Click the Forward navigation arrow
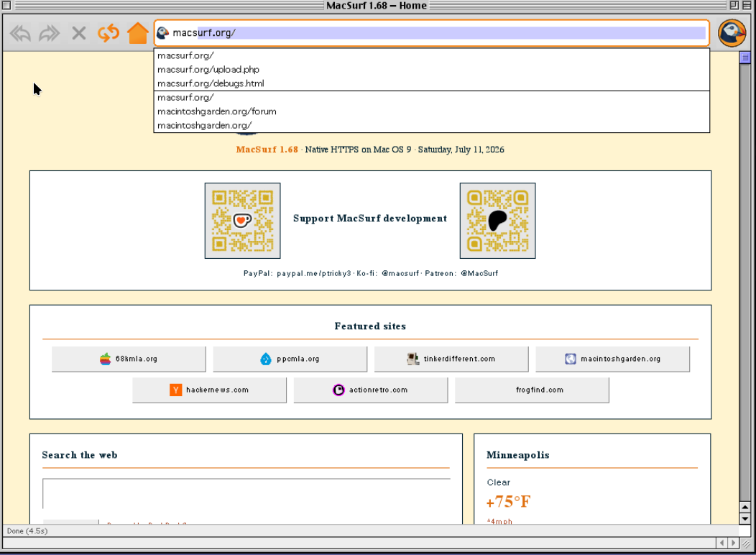Viewport: 756px width, 555px height. [x=49, y=33]
